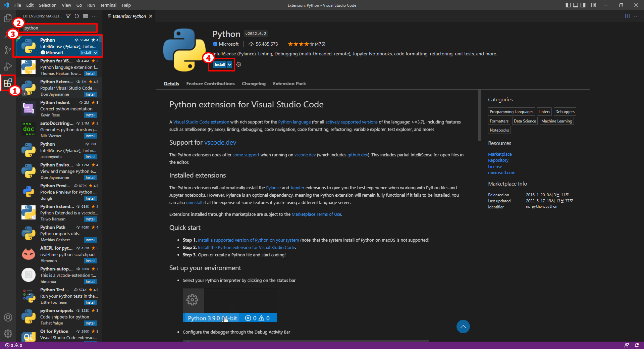Open the Pylance link

point(273,188)
